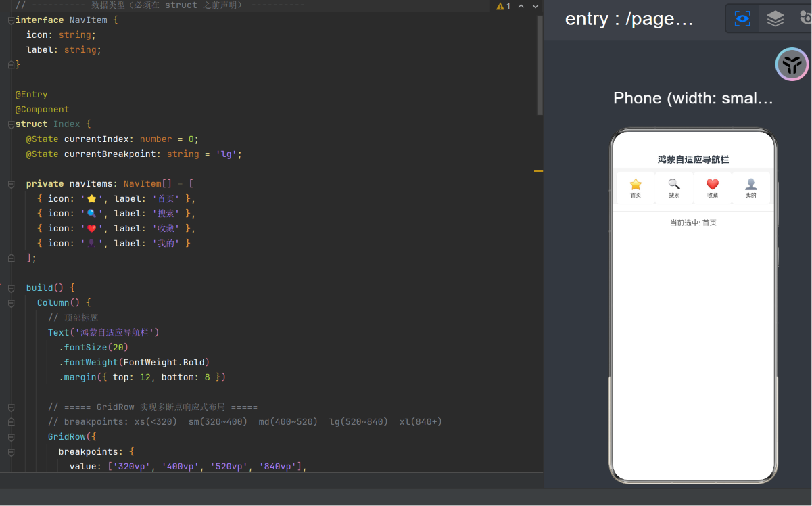The image size is (812, 506).
Task: Fold the Column() block
Action: (x=11, y=303)
